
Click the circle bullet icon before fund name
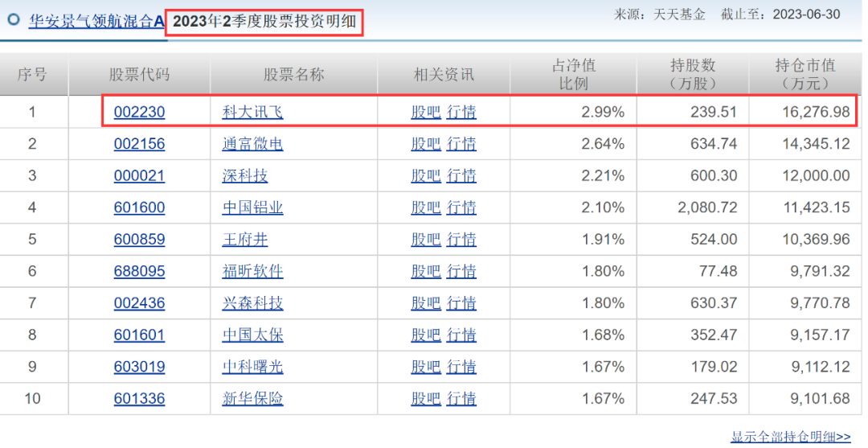14,20
